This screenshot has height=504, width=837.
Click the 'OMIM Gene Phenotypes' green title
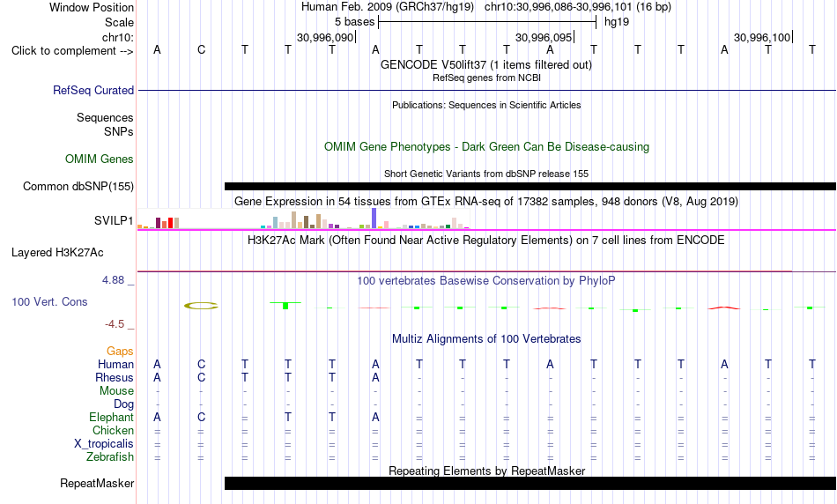coord(487,147)
